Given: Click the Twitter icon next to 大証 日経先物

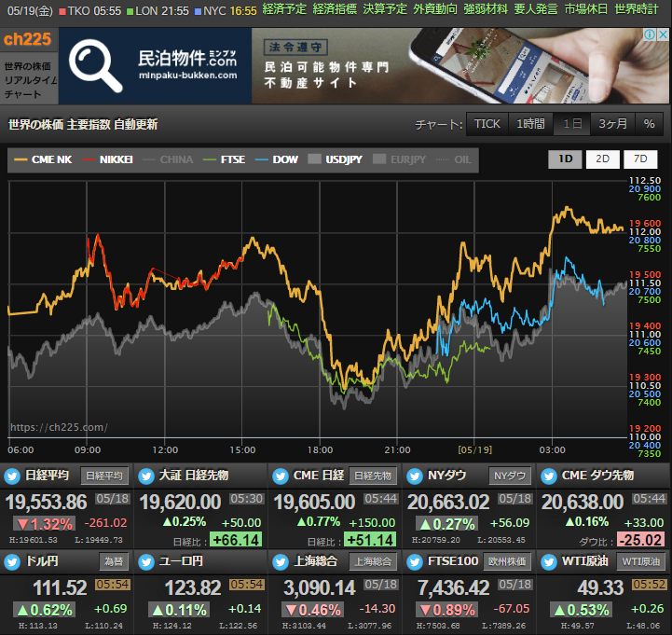Looking at the screenshot, I should click(146, 476).
